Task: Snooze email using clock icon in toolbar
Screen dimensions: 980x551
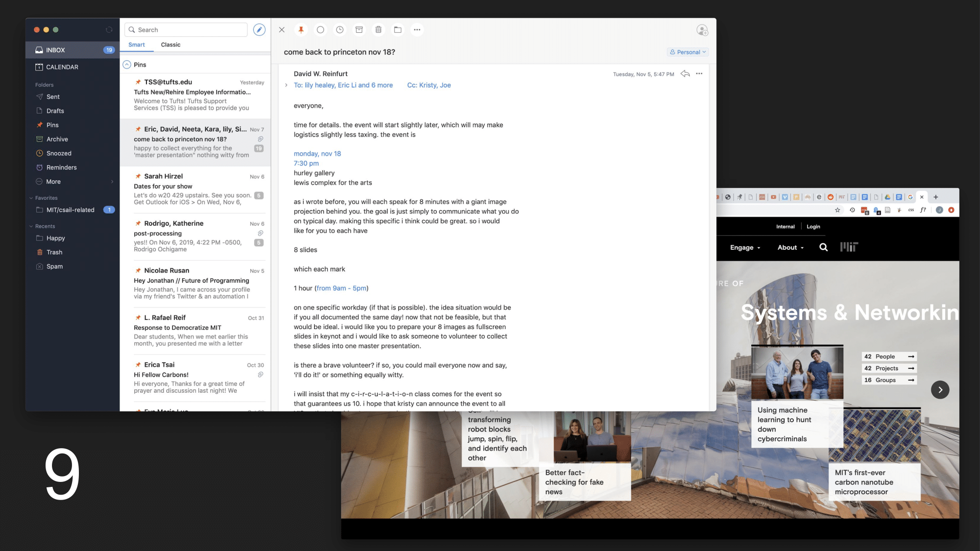Action: 340,30
